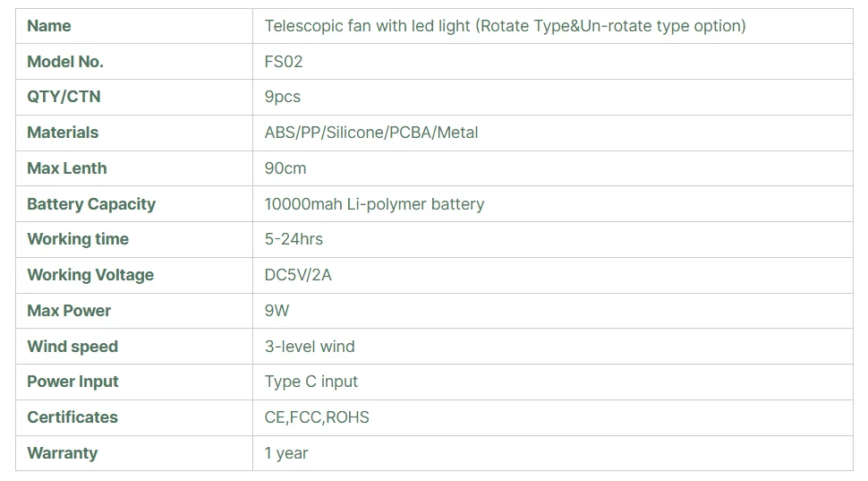Click the "Materials" row label
This screenshot has width=868, height=481.
63,133
